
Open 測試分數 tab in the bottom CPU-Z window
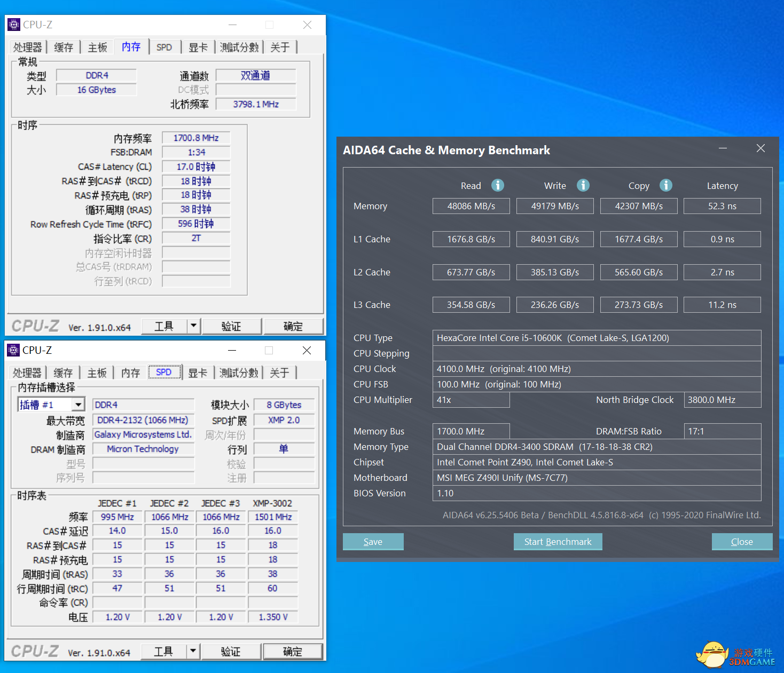click(x=239, y=373)
